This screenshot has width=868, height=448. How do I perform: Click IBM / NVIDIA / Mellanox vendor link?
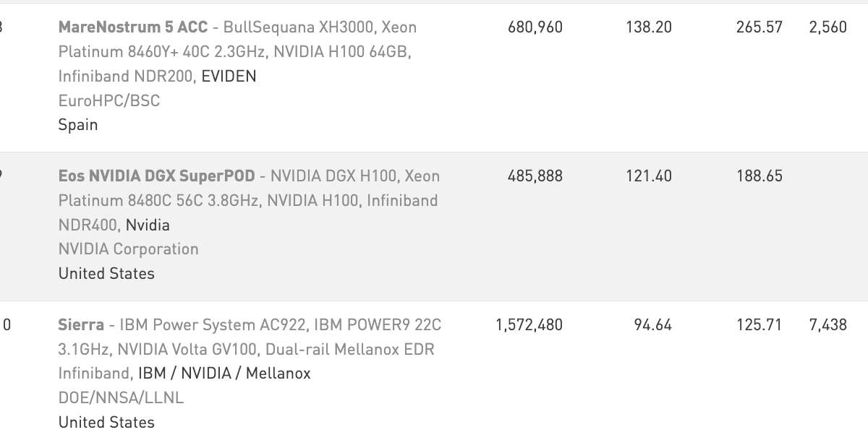point(224,374)
